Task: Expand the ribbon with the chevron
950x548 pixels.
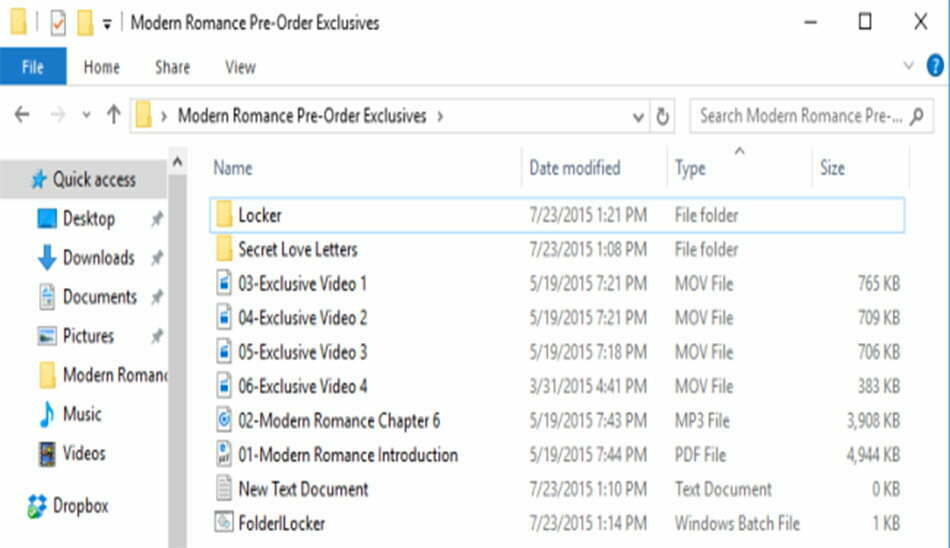Action: click(x=909, y=65)
